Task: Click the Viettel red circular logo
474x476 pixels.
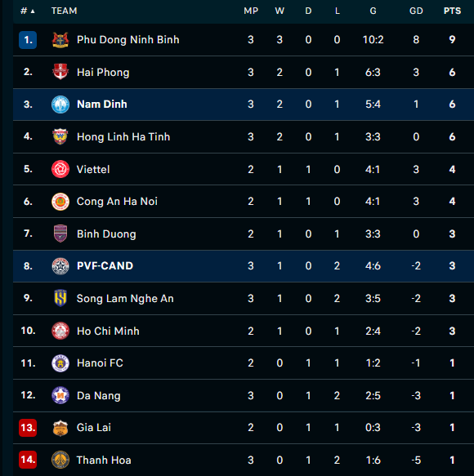Action: coord(60,169)
